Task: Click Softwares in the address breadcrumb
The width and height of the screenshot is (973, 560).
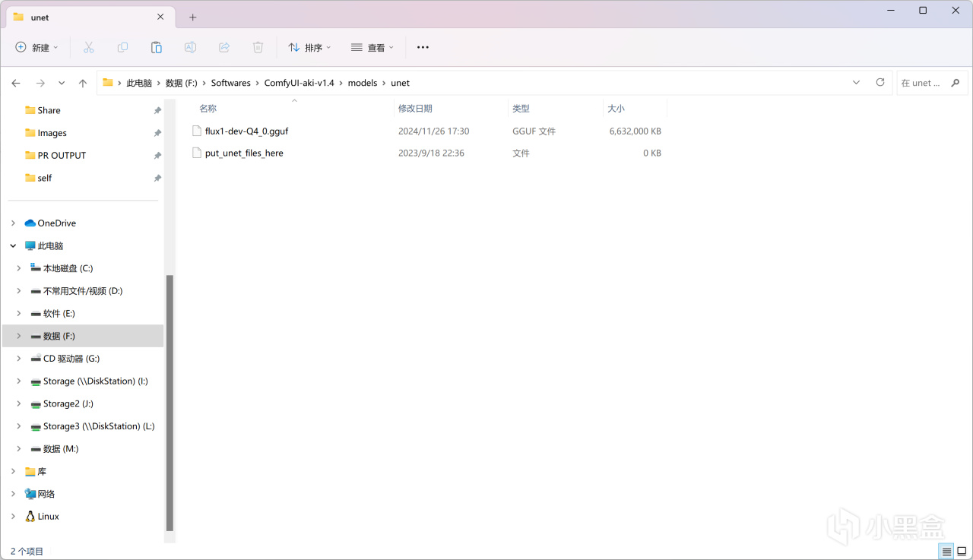Action: (231, 83)
